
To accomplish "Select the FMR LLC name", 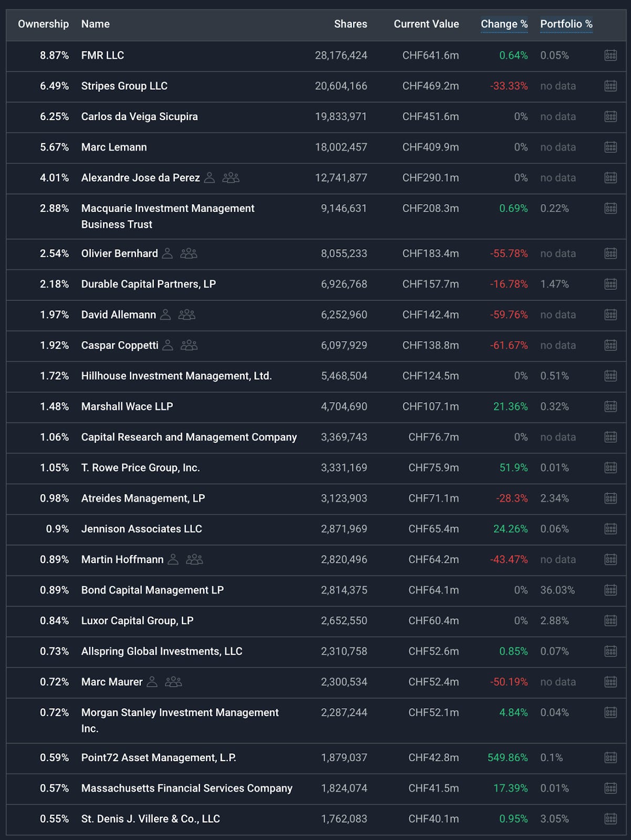I will [x=102, y=55].
